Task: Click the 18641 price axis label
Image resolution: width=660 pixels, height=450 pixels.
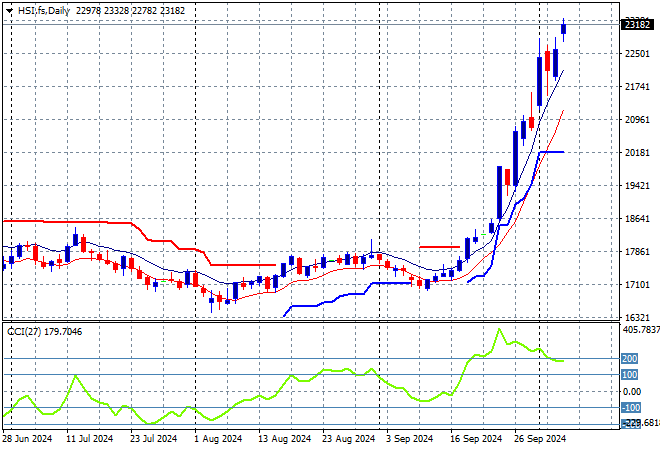Action: tap(636, 219)
